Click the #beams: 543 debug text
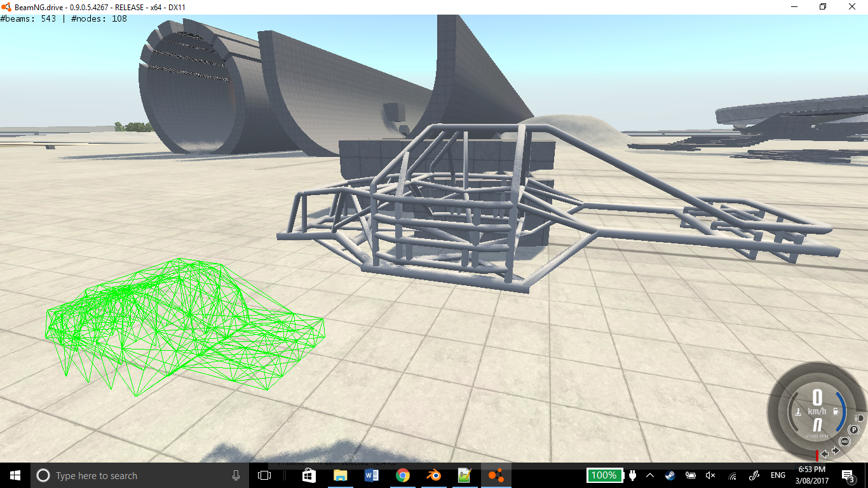 28,19
